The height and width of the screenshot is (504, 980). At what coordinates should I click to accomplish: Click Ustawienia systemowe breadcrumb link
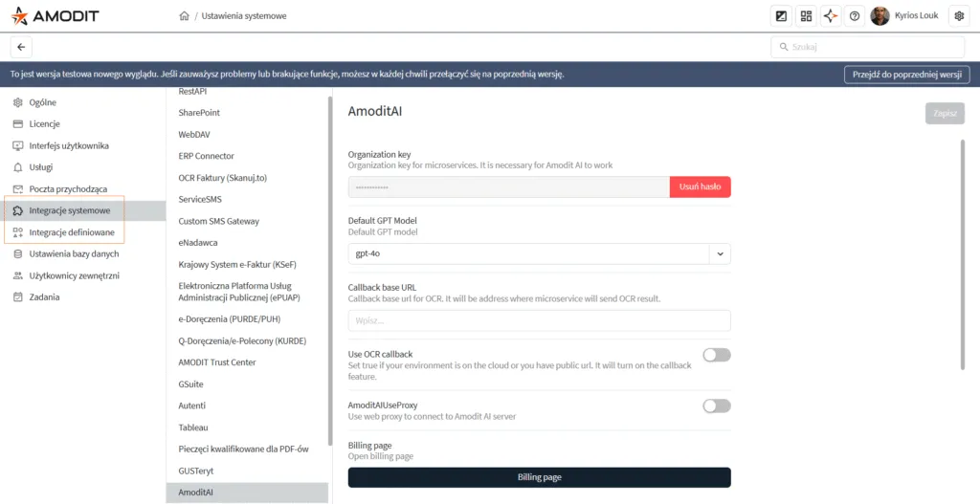click(244, 16)
